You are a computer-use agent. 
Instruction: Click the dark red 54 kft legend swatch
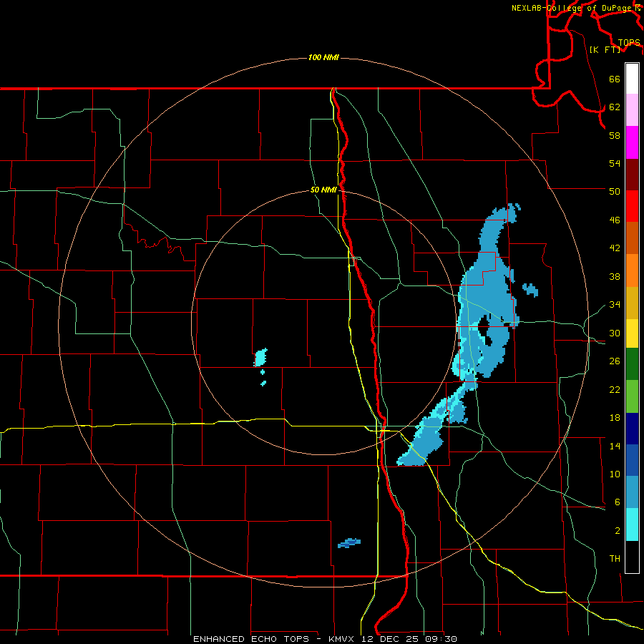(632, 174)
